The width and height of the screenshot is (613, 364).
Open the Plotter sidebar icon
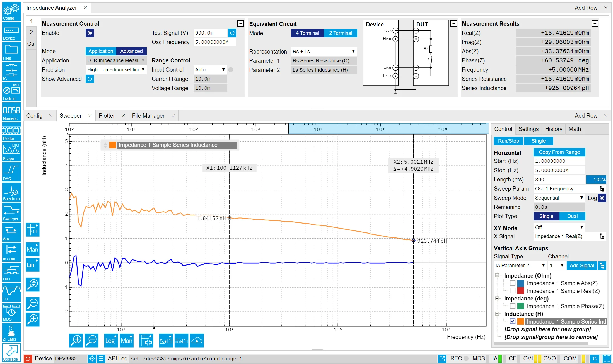tap(11, 132)
